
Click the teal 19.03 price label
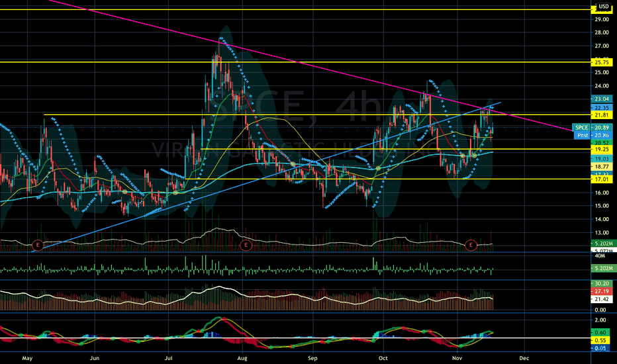(x=602, y=159)
